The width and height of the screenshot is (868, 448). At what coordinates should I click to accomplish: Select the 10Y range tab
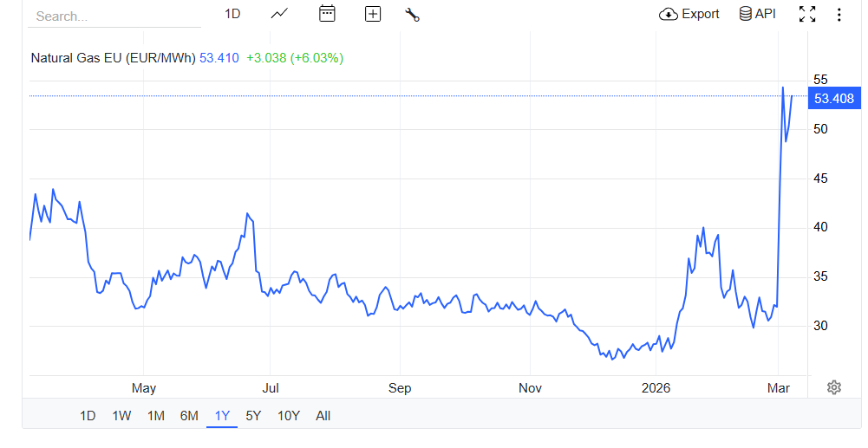[x=289, y=416]
